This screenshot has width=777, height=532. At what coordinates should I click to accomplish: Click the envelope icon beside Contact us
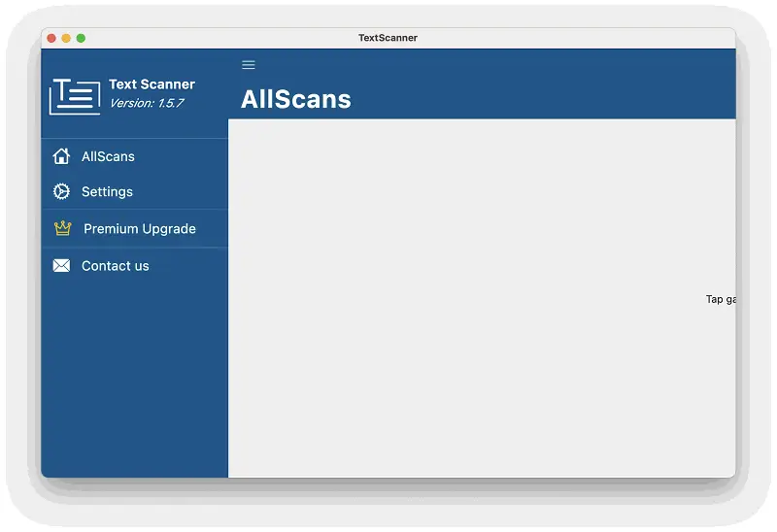click(x=61, y=265)
